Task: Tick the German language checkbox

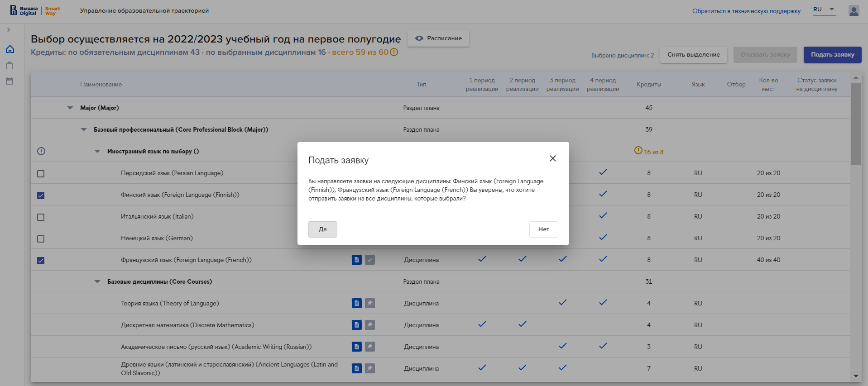Action: click(x=41, y=239)
